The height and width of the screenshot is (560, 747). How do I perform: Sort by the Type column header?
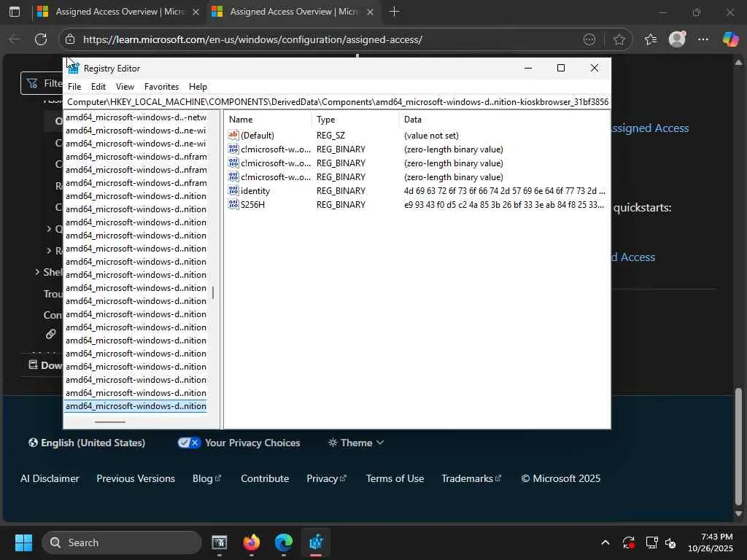(x=355, y=119)
